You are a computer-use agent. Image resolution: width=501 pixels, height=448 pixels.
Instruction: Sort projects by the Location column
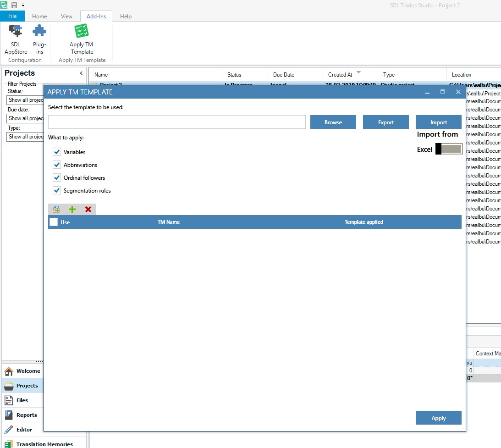(474, 75)
